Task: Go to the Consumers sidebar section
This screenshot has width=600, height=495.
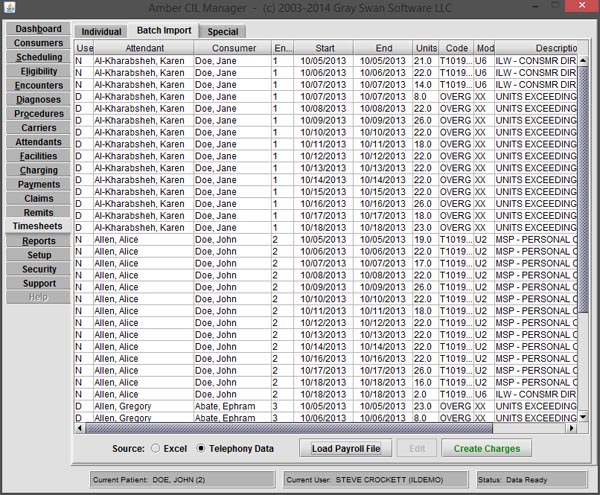Action: [38, 43]
